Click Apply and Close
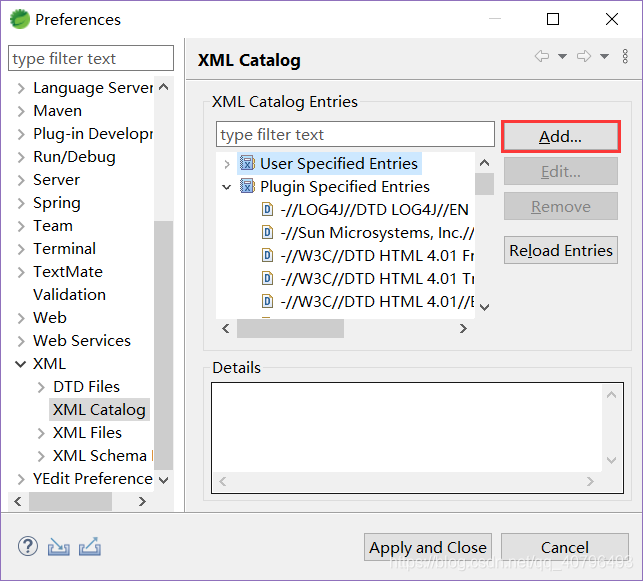Viewport: 643px width, 581px height. pos(428,547)
